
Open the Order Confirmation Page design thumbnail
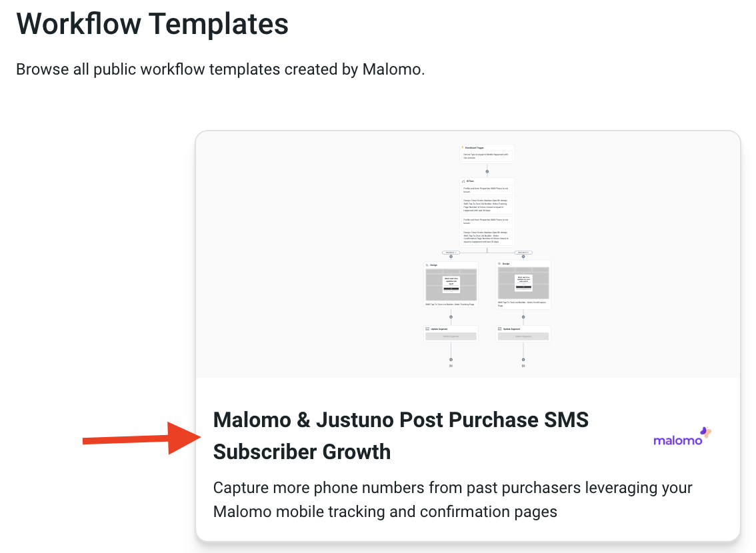tap(523, 283)
